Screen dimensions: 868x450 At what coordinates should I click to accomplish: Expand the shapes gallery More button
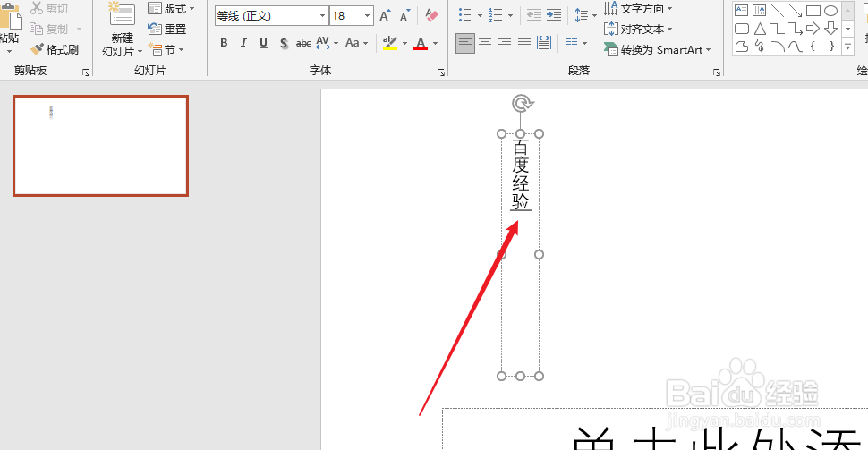[847, 47]
